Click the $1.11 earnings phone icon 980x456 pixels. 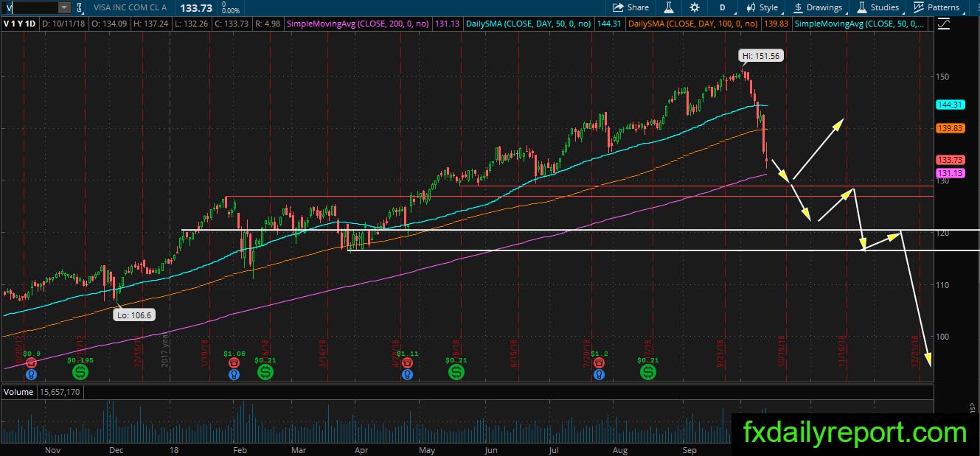pos(407,362)
